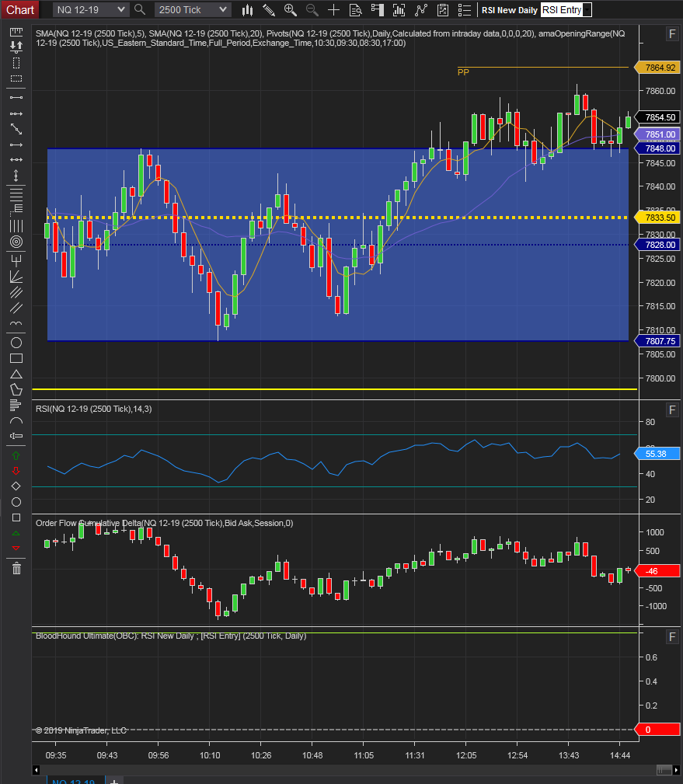Click the horizontal scrollbar right arrow
The image size is (683, 784).
point(676,770)
